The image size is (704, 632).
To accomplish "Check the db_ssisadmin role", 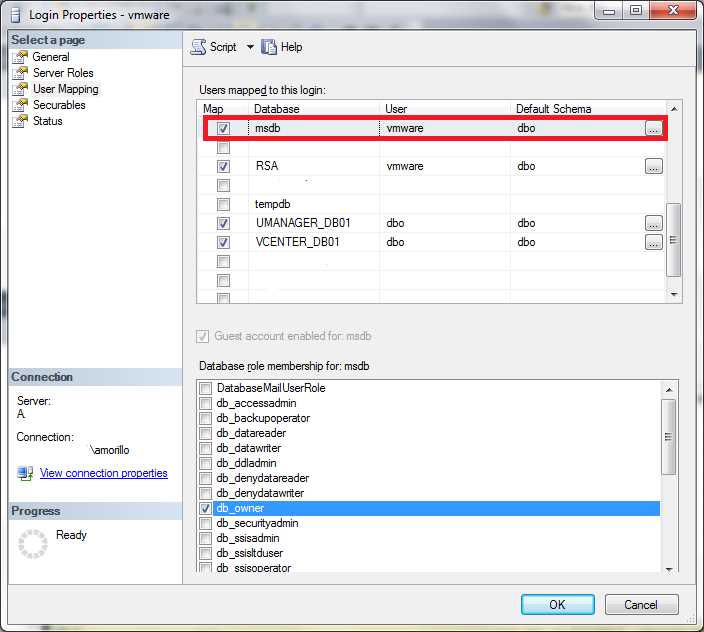I will (x=206, y=538).
